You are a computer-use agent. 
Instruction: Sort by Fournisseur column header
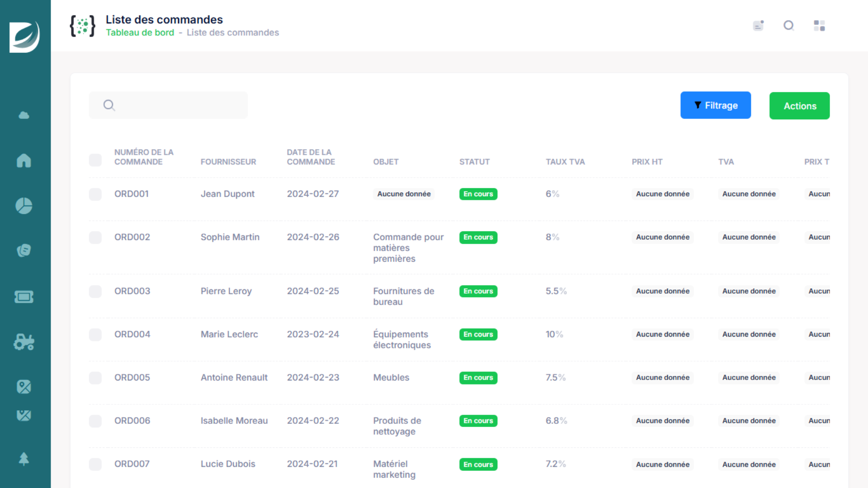point(228,162)
